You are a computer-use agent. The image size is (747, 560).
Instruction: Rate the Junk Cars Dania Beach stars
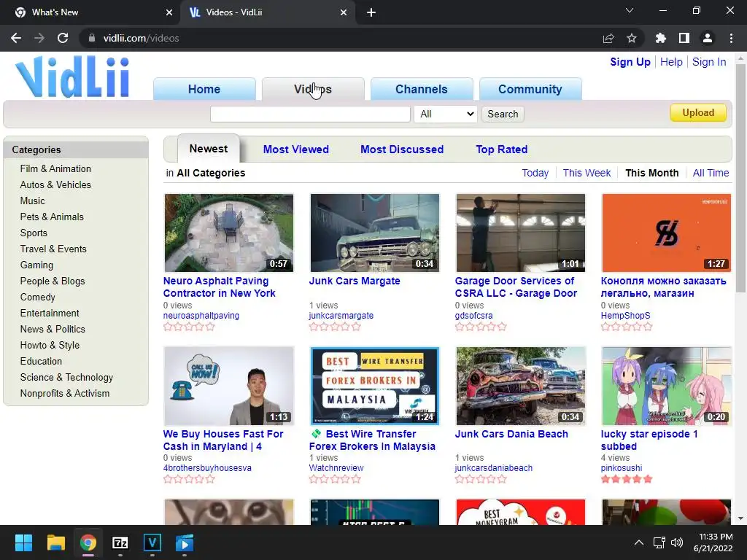(481, 479)
